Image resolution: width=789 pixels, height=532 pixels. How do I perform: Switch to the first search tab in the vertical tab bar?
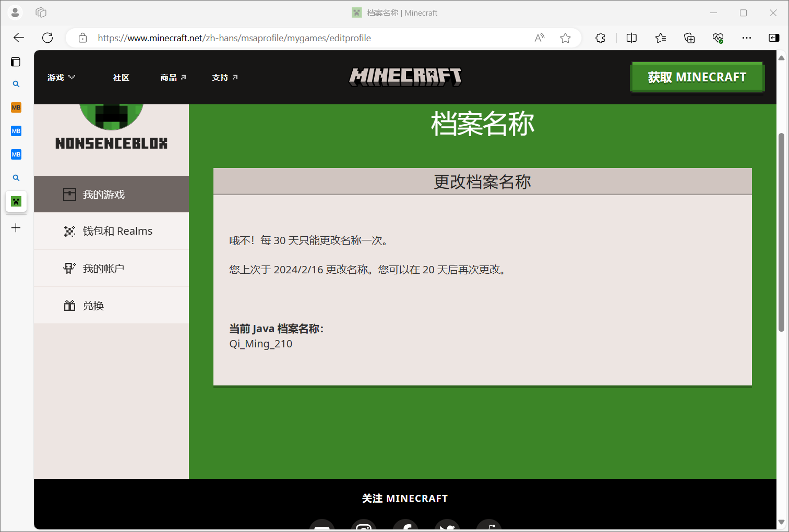pos(16,84)
